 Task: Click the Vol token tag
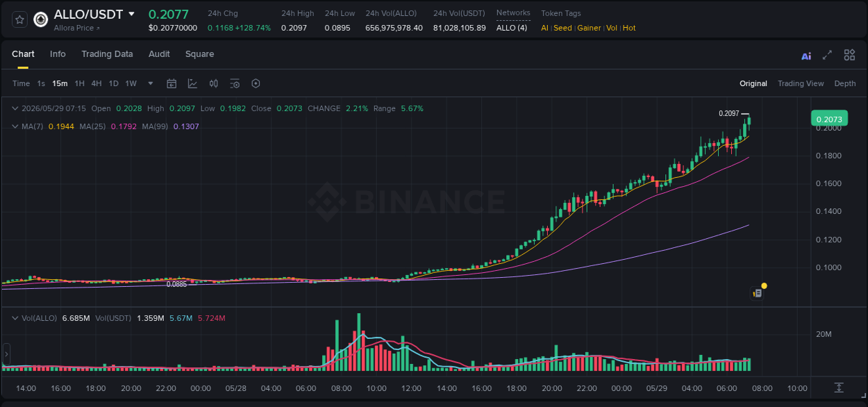point(612,28)
